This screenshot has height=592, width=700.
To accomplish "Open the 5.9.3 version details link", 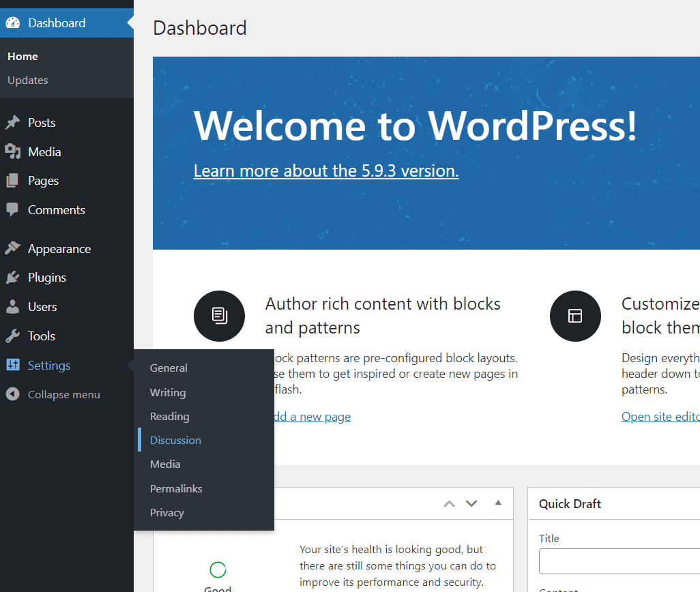I will 325,171.
